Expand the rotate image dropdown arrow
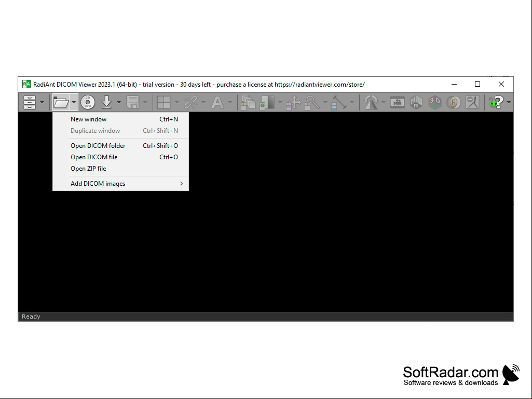The image size is (532, 399). 384,102
